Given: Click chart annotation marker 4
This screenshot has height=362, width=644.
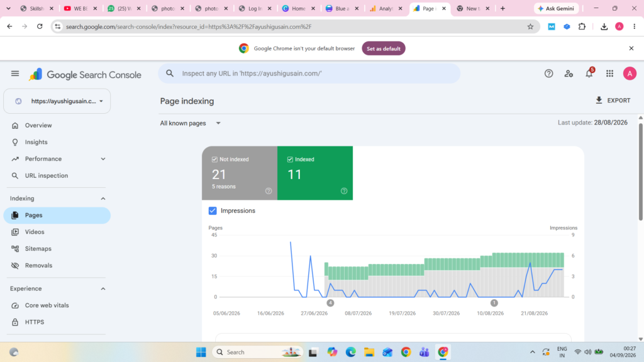Looking at the screenshot, I should 330,303.
